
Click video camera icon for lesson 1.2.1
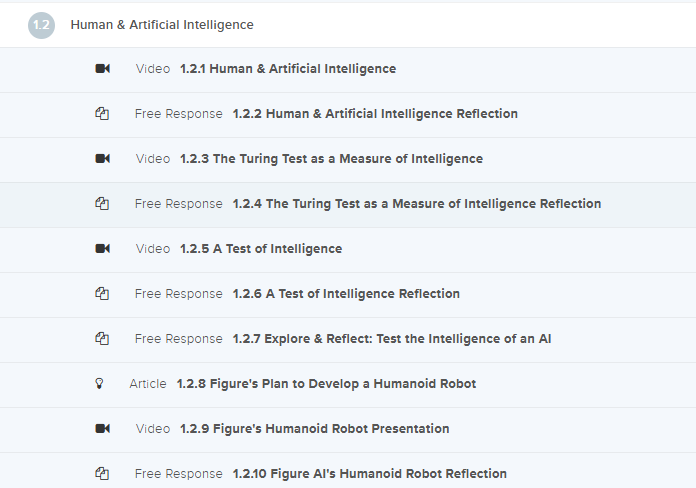tap(103, 69)
